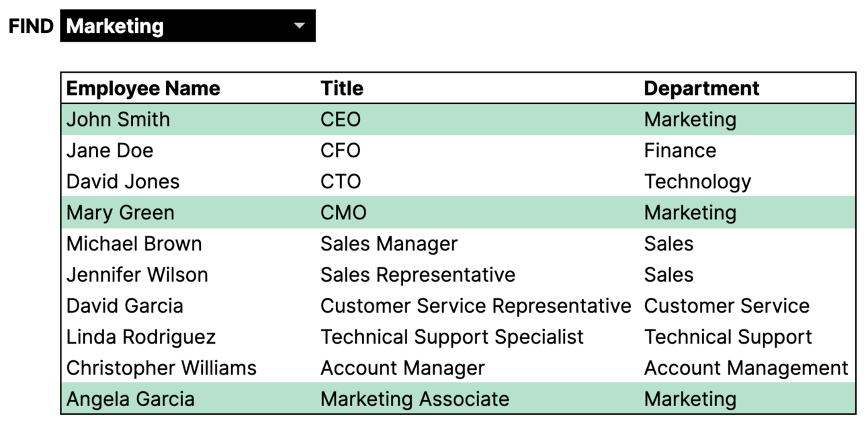Select the Technical Support Specialist cell
868x435 pixels.
coord(452,337)
